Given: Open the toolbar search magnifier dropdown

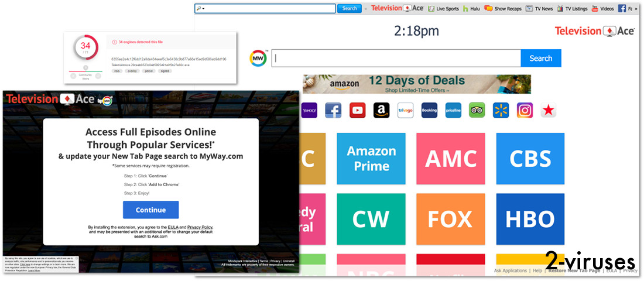Looking at the screenshot, I should tap(200, 9).
